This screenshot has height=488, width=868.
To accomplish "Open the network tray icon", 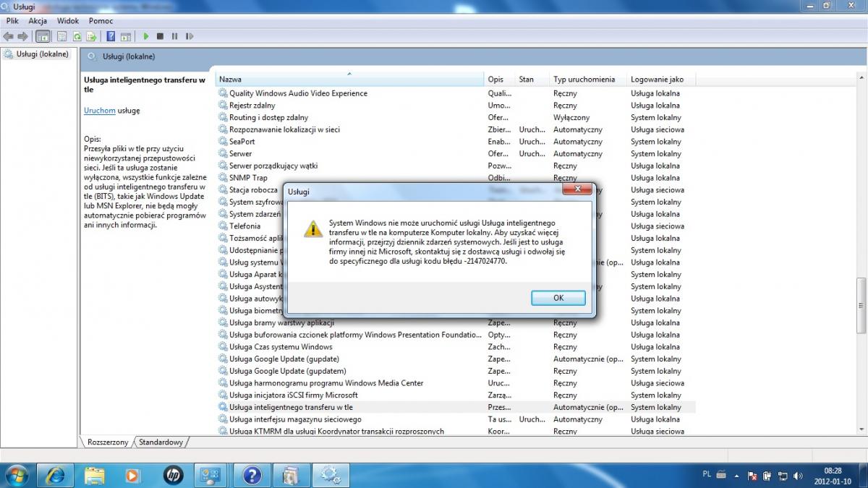I will coord(783,476).
